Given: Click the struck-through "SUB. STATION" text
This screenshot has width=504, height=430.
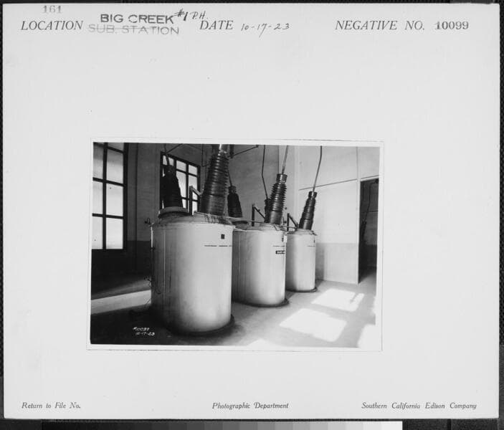Looking at the screenshot, I should click(x=133, y=30).
